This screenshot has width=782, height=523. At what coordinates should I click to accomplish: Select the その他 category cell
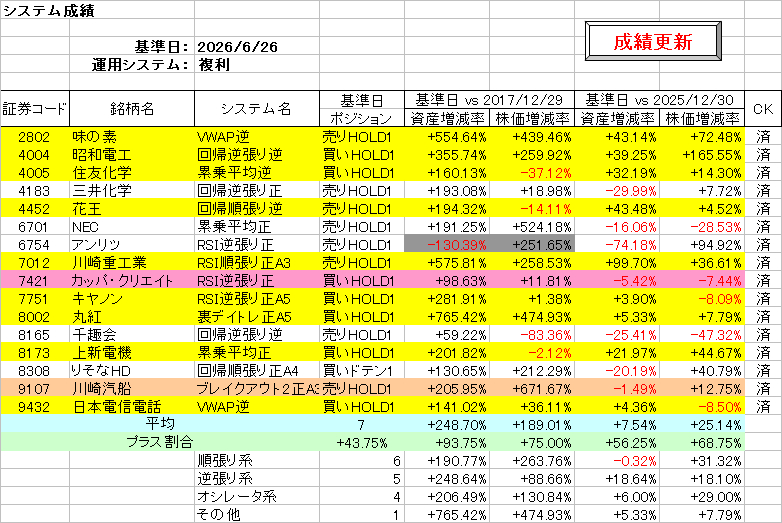257,514
